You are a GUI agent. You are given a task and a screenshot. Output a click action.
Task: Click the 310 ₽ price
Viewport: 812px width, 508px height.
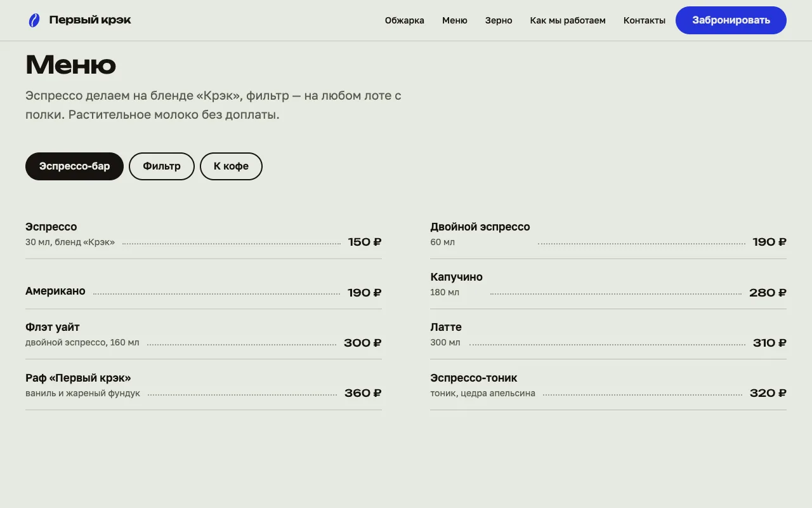coord(769,343)
